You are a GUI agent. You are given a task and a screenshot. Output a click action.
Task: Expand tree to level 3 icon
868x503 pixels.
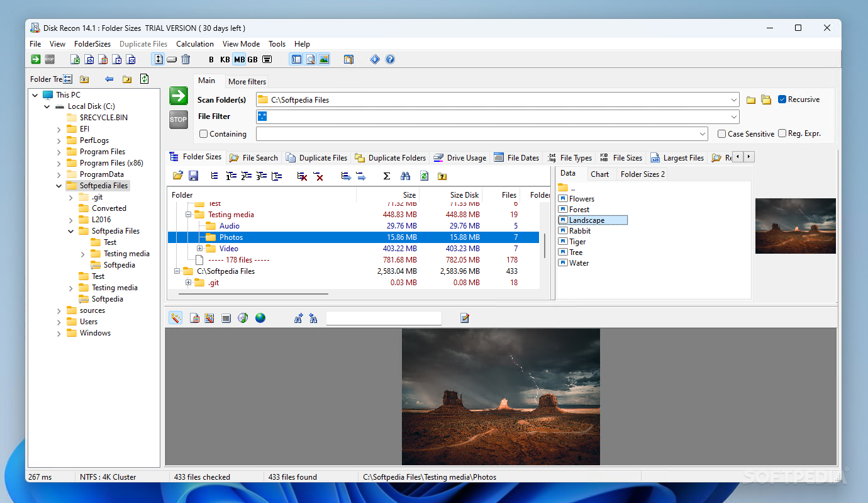pyautogui.click(x=261, y=176)
